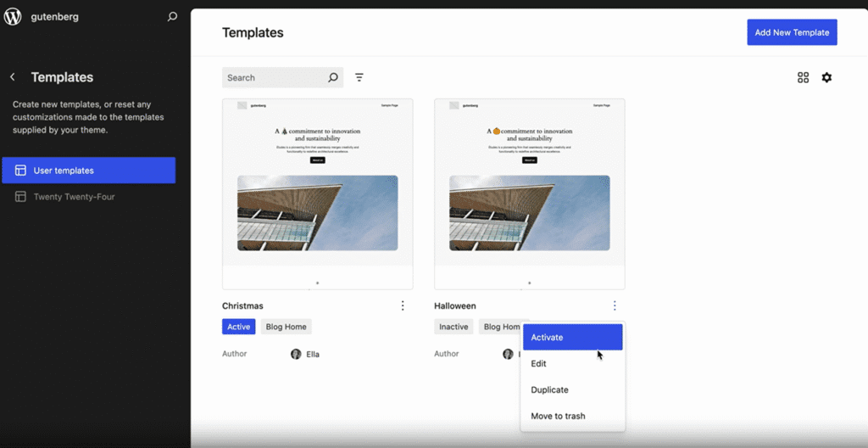Switch layout with the grid view icon
The height and width of the screenshot is (448, 868).
click(x=803, y=77)
